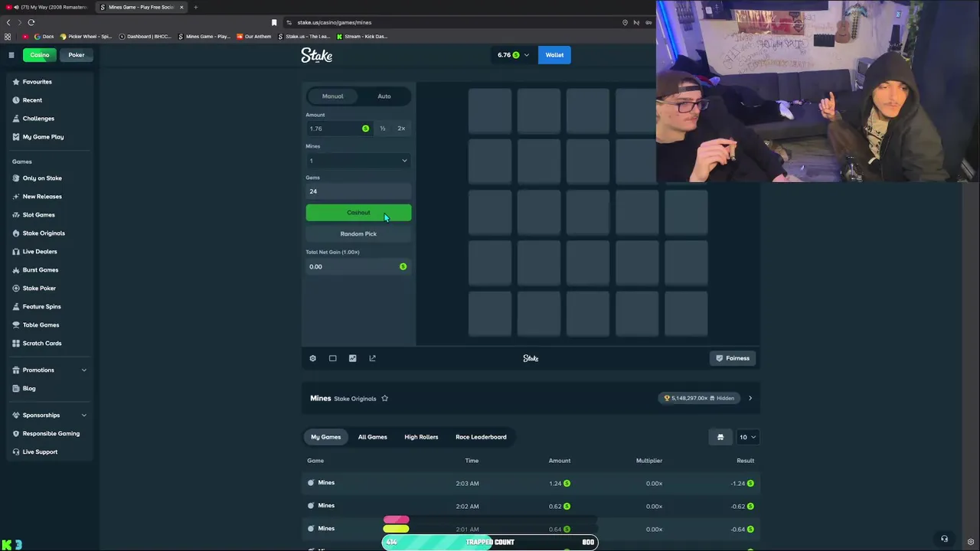Screen dimensions: 980x551
Task: Toggle theatre mode rectangle icon
Action: tap(332, 358)
